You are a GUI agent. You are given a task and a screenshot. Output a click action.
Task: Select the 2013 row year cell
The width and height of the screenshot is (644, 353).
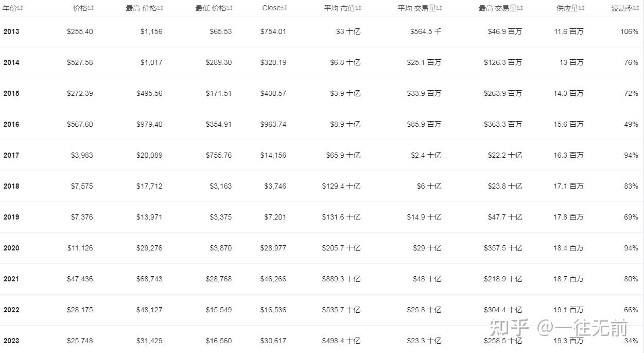[11, 31]
